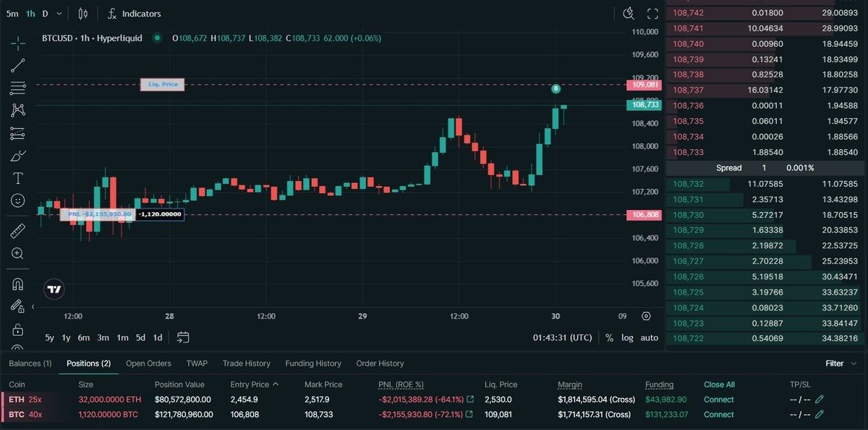Switch chart to fullscreen mode
The width and height of the screenshot is (868, 430).
[652, 13]
